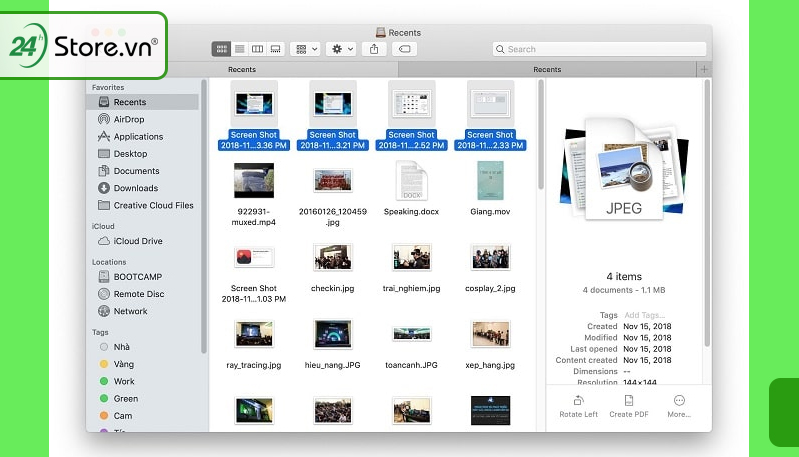This screenshot has height=457, width=799.
Task: Click the sidebar scrollbar
Action: [x=204, y=217]
